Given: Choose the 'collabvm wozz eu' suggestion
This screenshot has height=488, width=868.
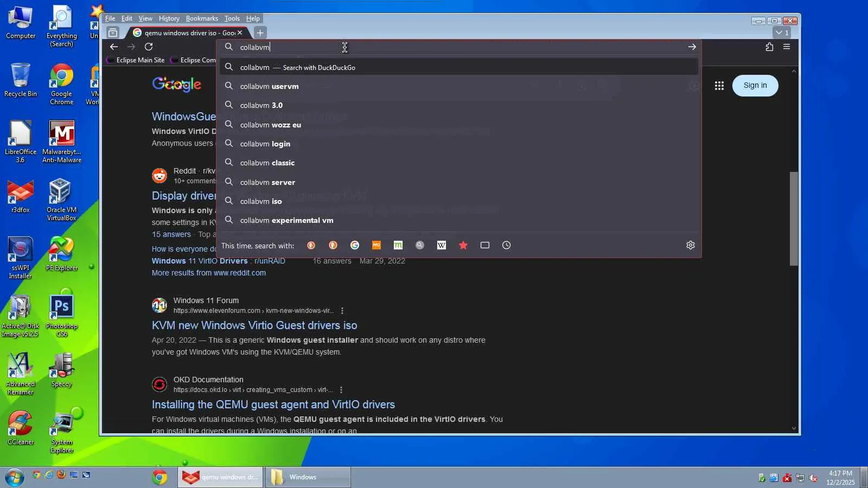Looking at the screenshot, I should click(459, 125).
